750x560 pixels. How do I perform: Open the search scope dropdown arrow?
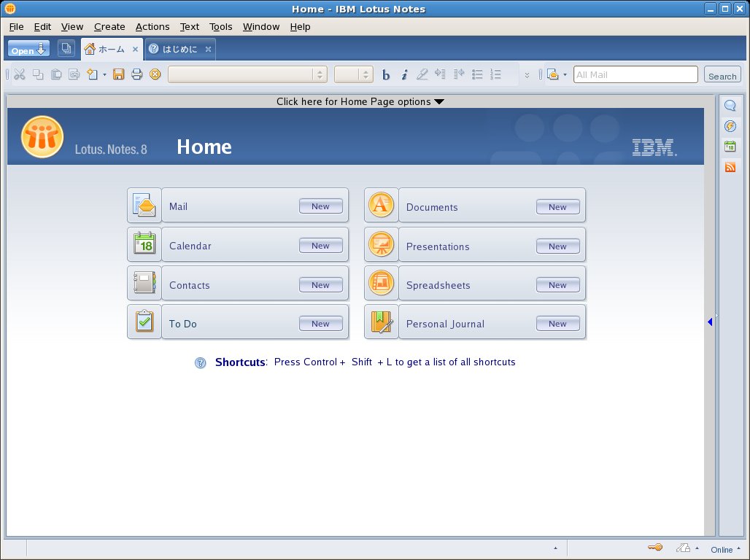565,75
